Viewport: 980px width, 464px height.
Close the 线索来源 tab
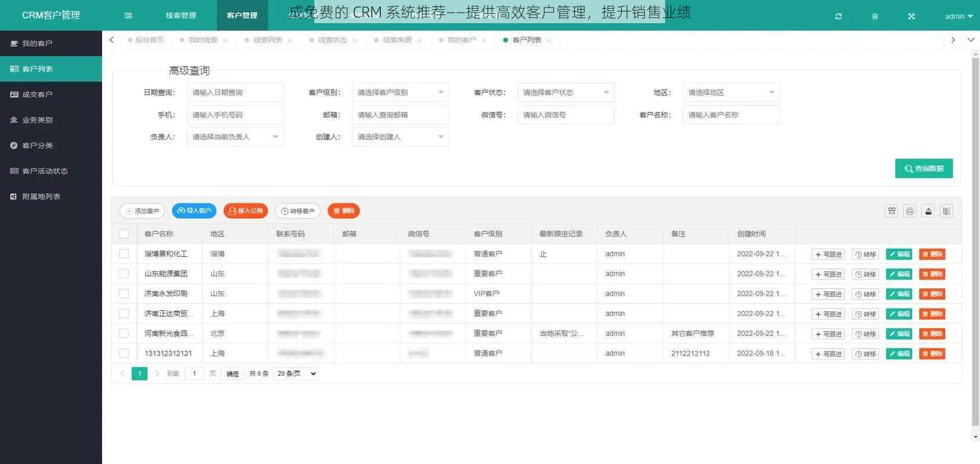coord(419,41)
